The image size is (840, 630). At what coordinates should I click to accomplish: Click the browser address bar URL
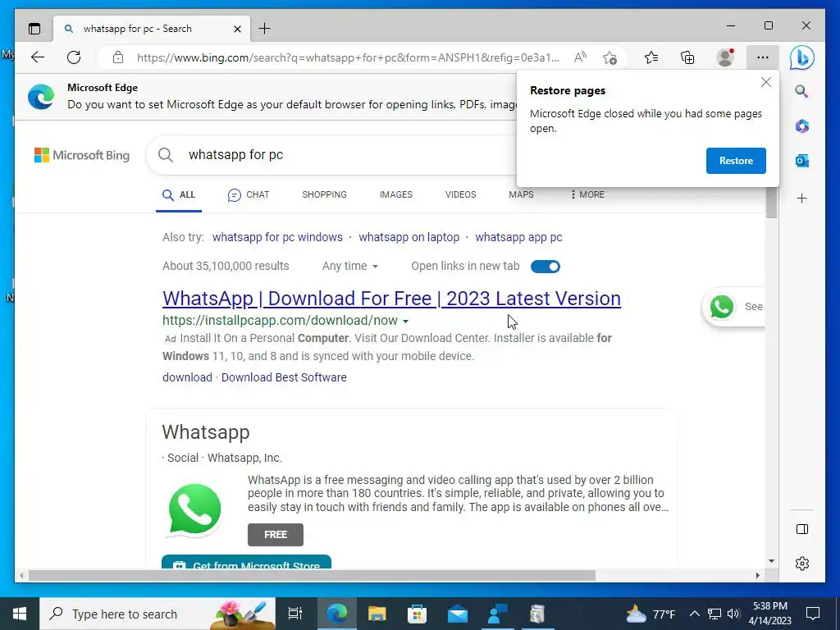click(x=348, y=57)
